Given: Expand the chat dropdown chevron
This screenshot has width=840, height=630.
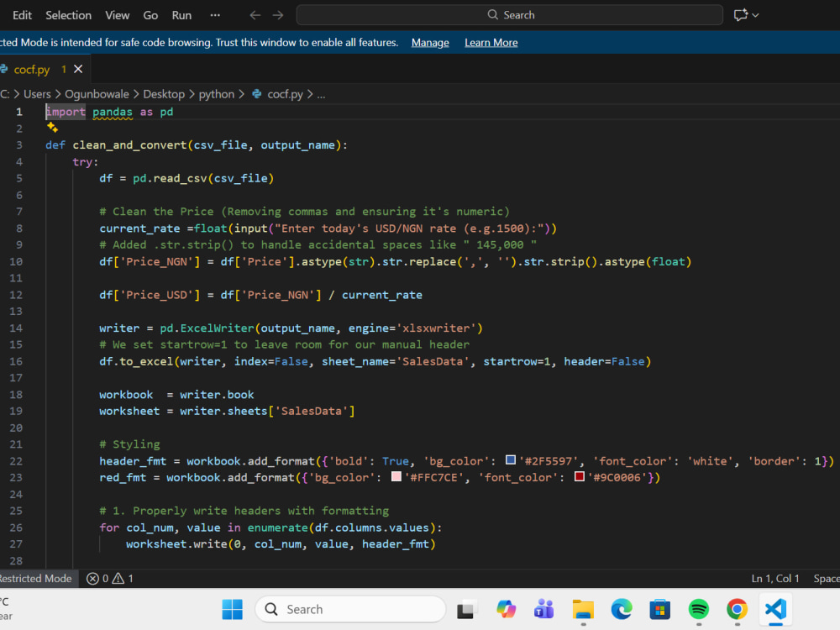Looking at the screenshot, I should pyautogui.click(x=755, y=15).
